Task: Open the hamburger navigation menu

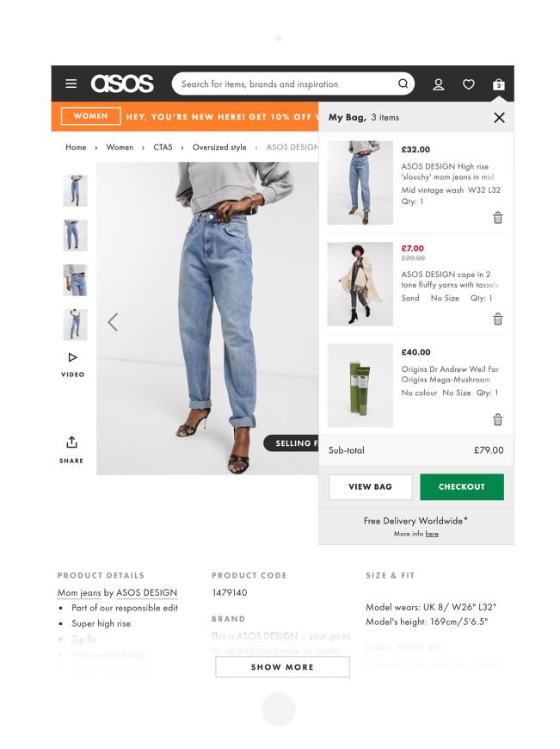Action: pos(71,84)
